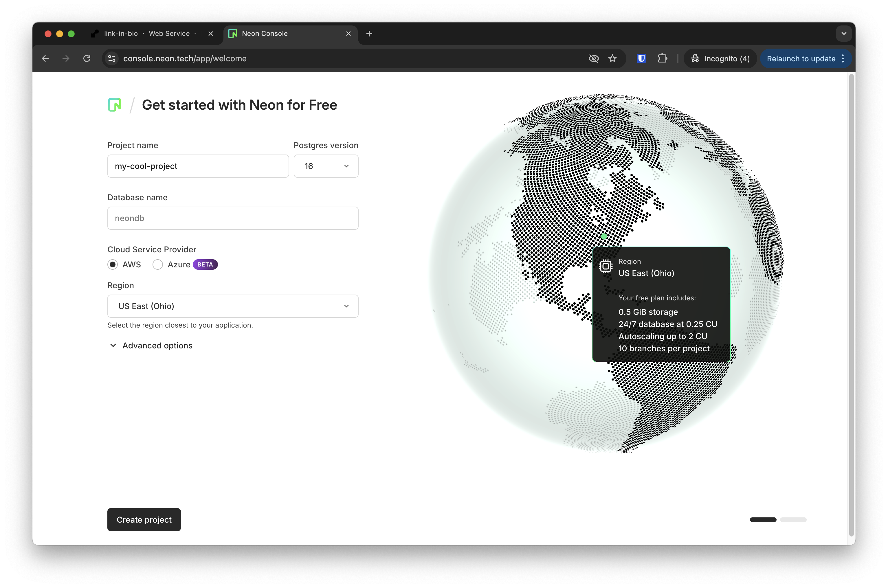Bookmark this page with the star

tap(612, 58)
